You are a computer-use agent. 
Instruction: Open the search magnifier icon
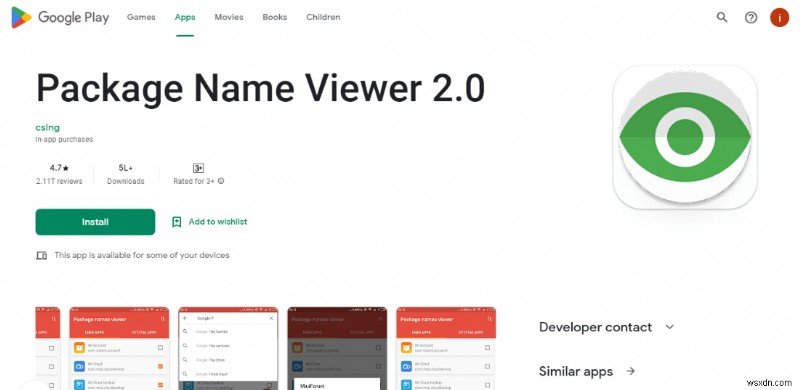[722, 17]
